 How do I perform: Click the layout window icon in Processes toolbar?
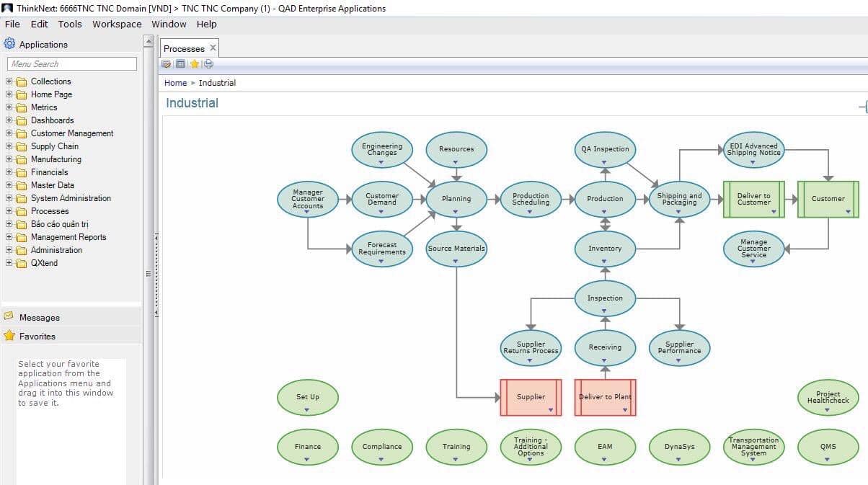click(180, 64)
